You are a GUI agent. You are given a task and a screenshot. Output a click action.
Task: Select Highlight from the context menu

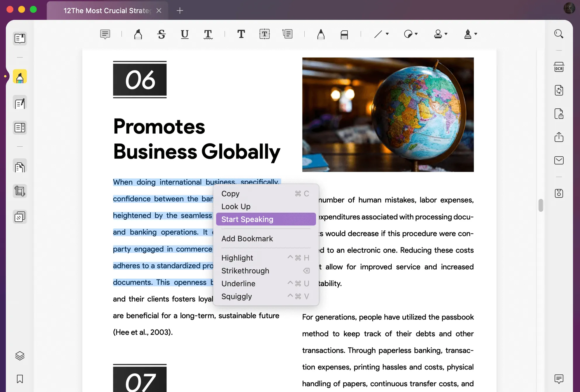click(x=237, y=258)
